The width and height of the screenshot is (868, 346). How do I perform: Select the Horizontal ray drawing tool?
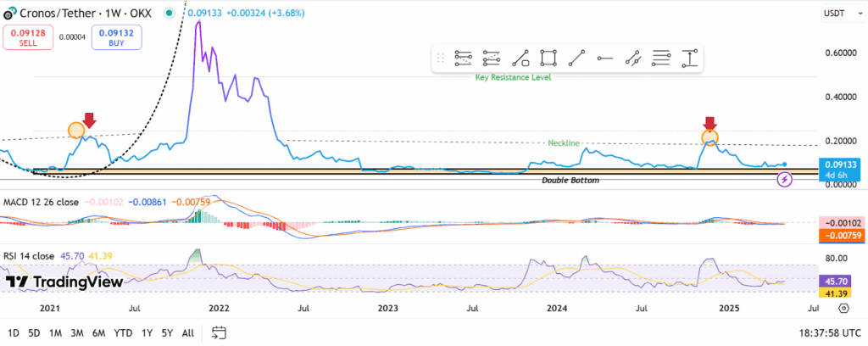coord(604,59)
